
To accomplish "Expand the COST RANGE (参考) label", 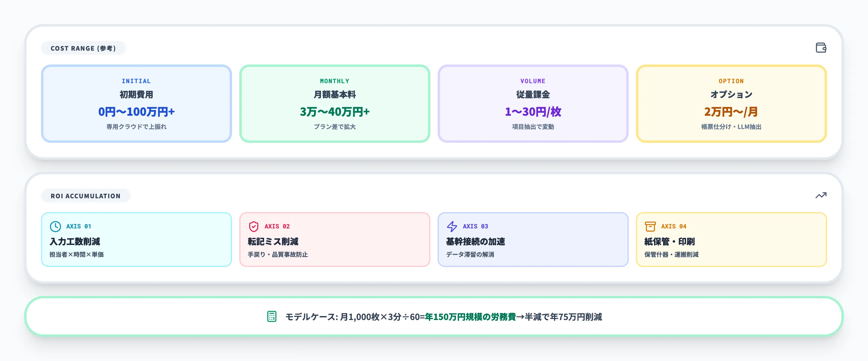I will tap(83, 48).
